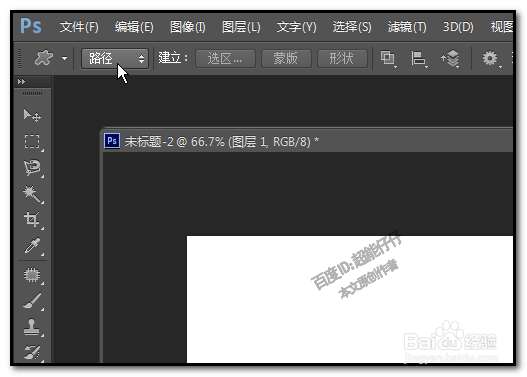Click the 选区... button

[x=225, y=59]
